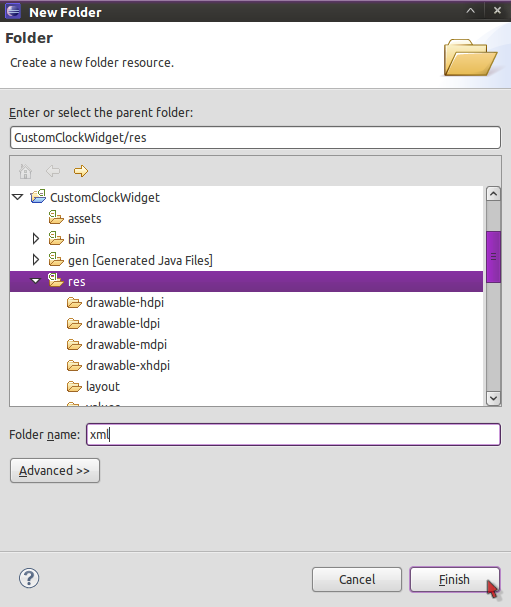Click the Finish button
This screenshot has width=511, height=607.
point(455,580)
